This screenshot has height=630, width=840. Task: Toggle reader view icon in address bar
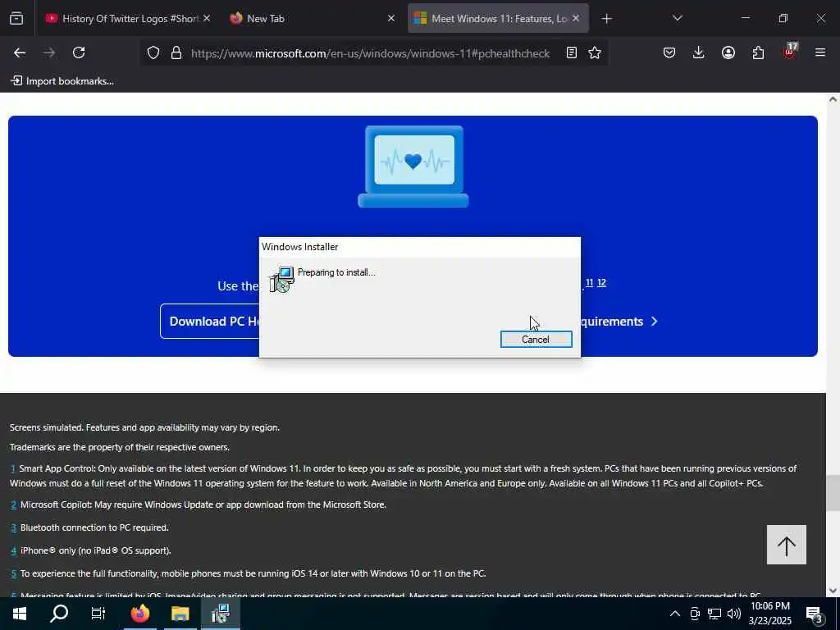pos(572,52)
